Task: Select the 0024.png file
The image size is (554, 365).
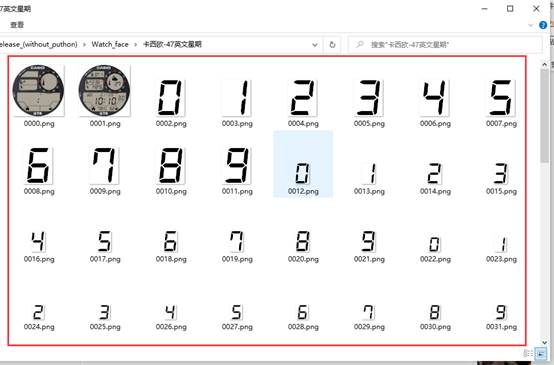Action: (39, 317)
